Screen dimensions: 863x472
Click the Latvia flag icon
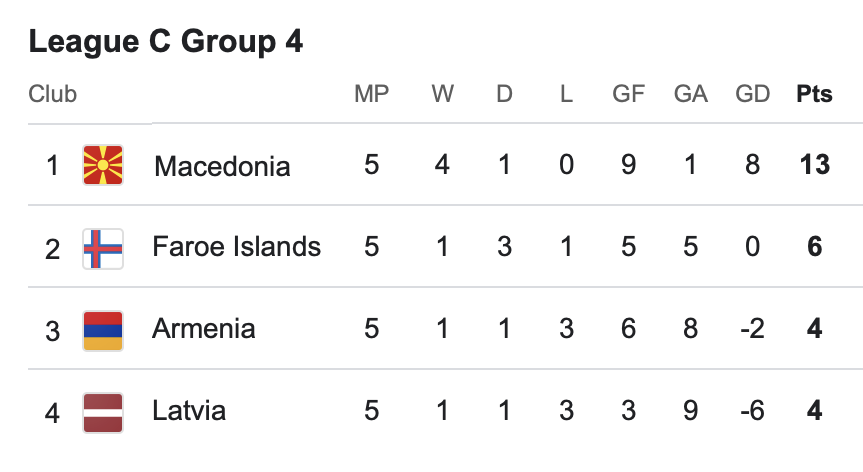point(102,411)
